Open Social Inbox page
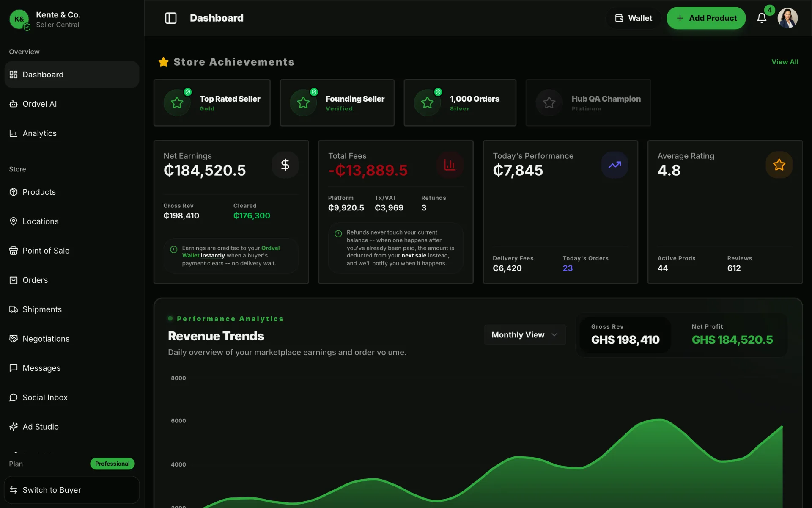Screen dimensions: 812x508 (72, 398)
